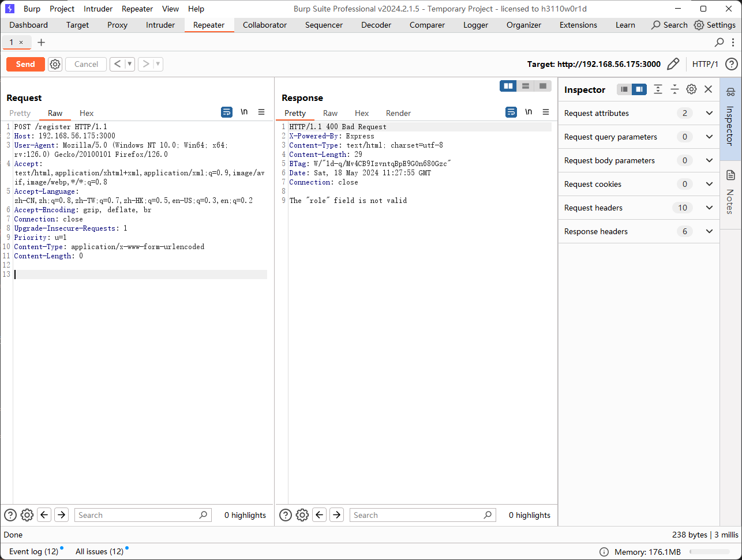Open request send settings gear icon
The height and width of the screenshot is (560, 742).
[x=55, y=64]
